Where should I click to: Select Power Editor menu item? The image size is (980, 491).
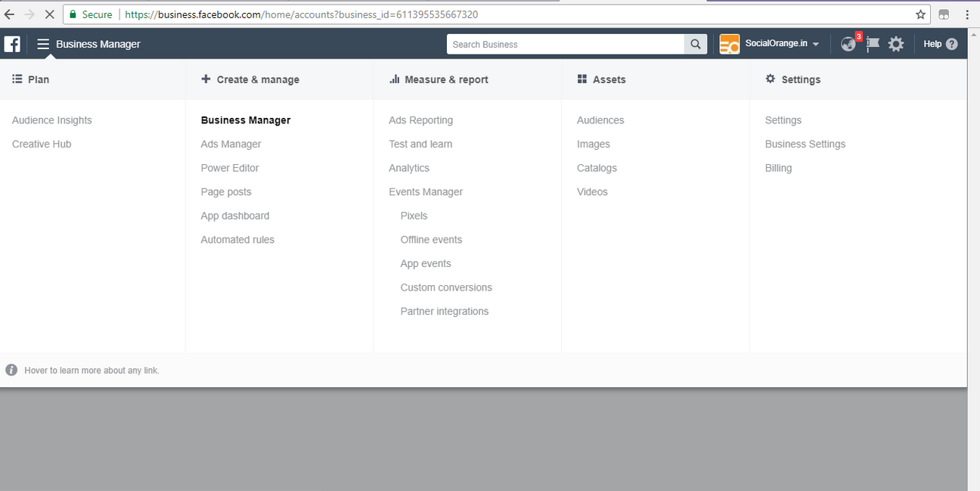click(x=230, y=168)
